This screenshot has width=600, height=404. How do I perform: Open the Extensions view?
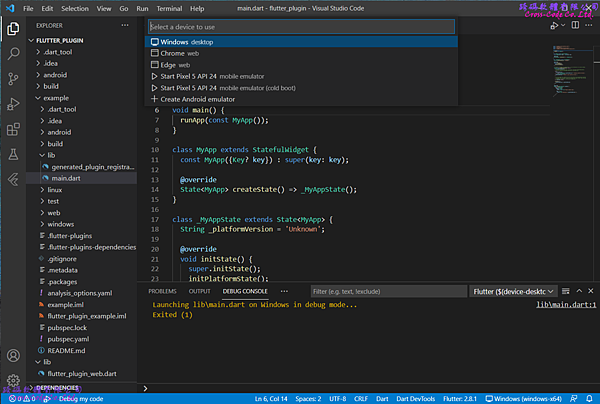(x=14, y=129)
